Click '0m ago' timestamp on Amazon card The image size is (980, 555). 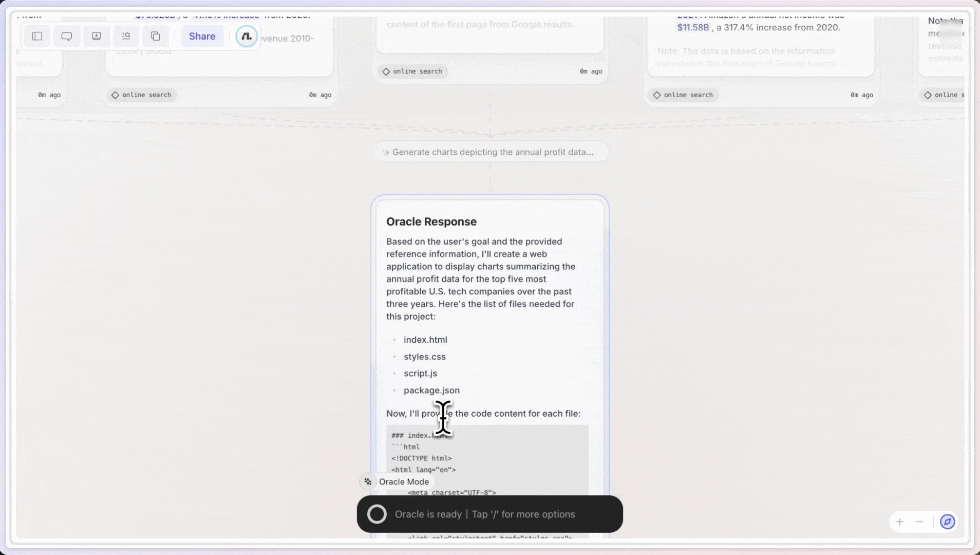[x=862, y=95]
